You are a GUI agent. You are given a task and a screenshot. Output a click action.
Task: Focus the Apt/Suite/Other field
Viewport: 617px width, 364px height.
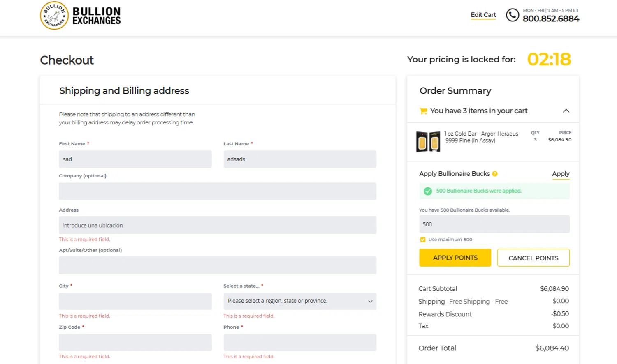click(x=218, y=265)
